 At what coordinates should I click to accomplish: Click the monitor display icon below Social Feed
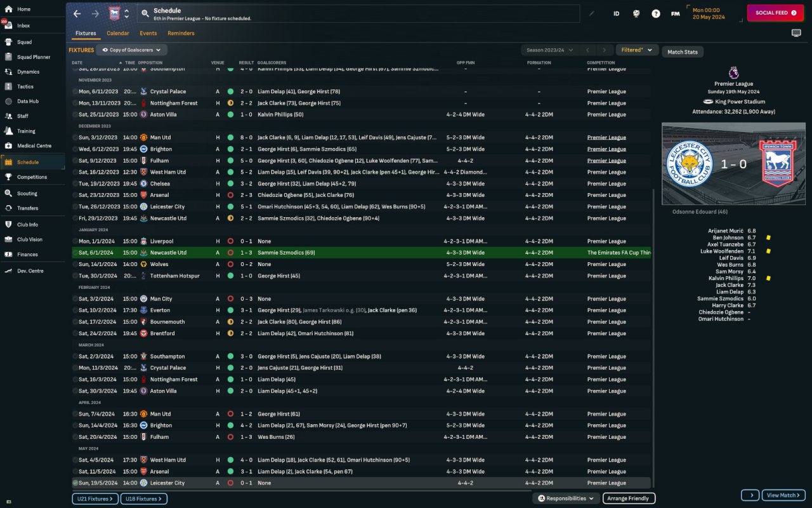[796, 33]
